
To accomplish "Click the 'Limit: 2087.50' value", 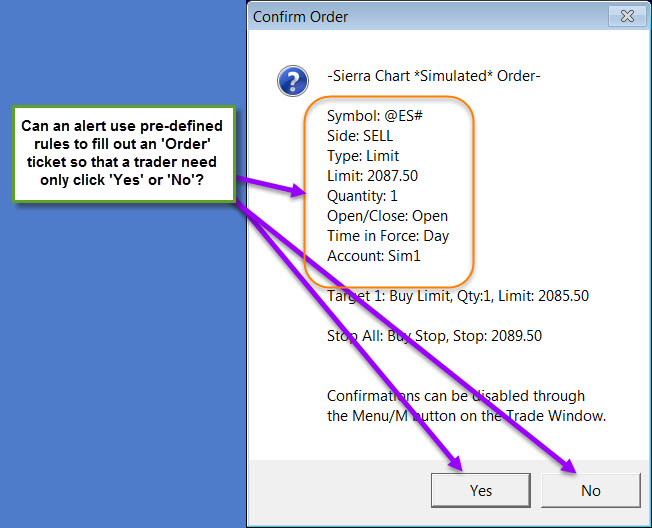I will 372,176.
